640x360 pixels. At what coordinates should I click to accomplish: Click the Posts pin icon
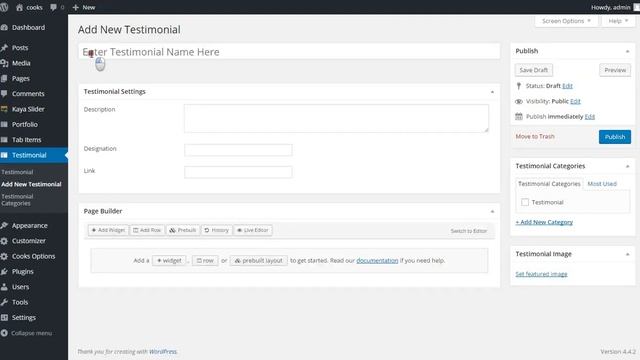[4, 48]
